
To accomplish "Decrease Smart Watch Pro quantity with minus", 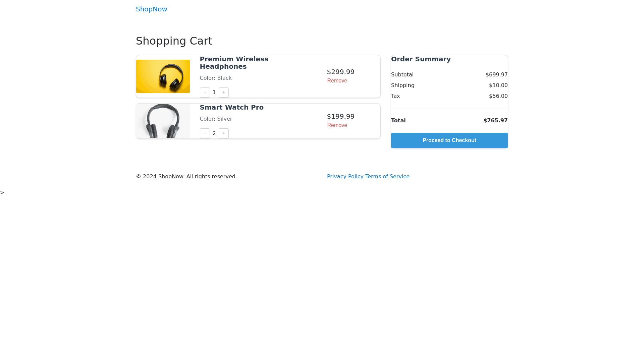I will point(205,133).
